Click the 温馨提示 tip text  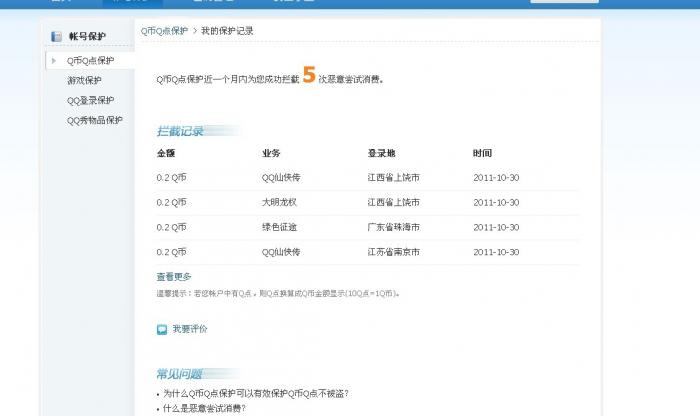(x=278, y=293)
